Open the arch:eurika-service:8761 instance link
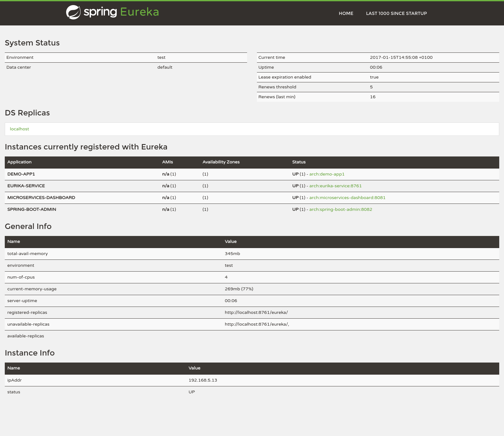This screenshot has width=504, height=436. coord(335,186)
